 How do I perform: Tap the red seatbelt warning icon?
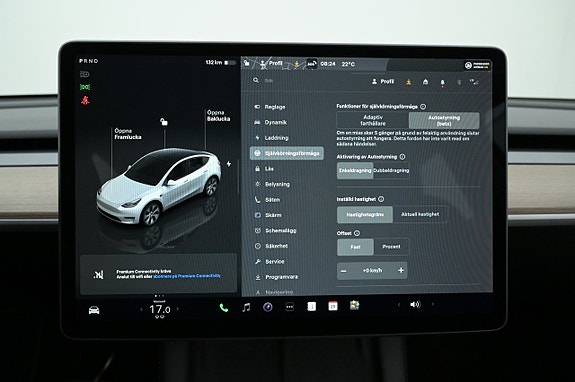tap(85, 100)
